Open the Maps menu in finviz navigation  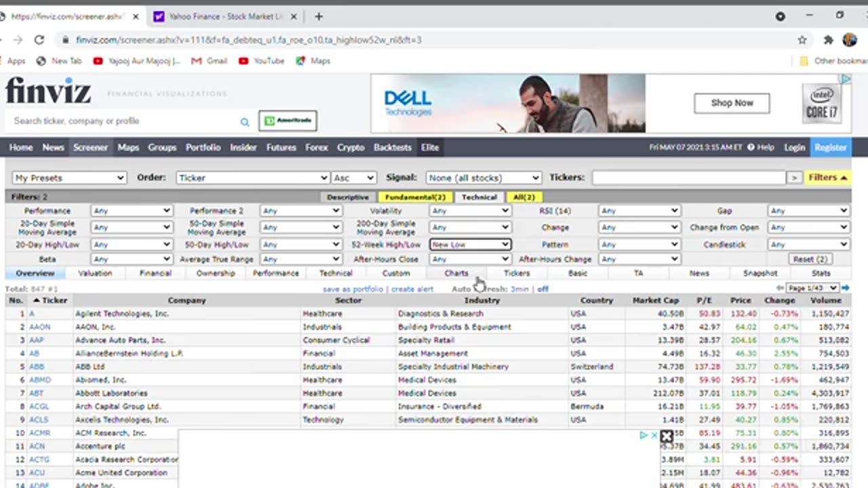click(128, 147)
